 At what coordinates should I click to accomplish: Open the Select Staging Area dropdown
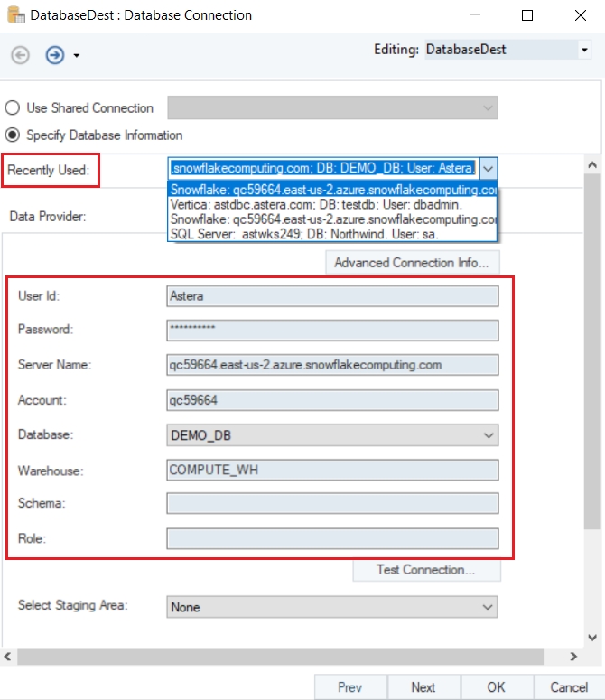(489, 607)
